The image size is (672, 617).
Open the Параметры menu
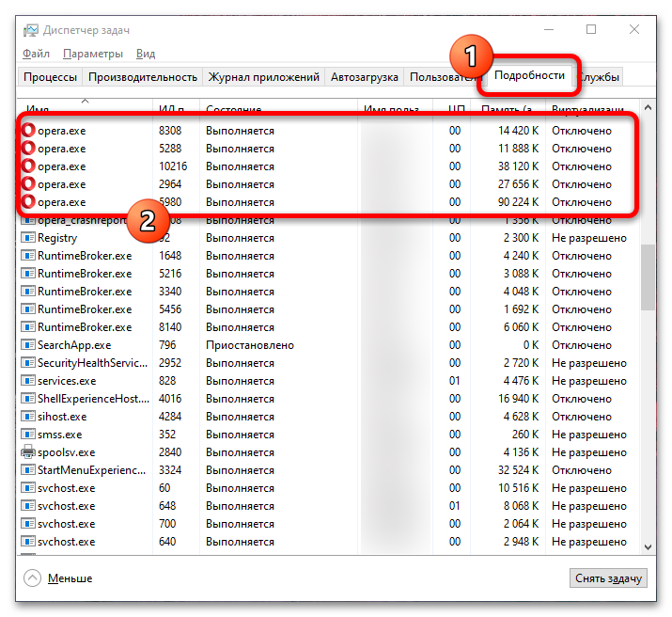click(x=93, y=54)
